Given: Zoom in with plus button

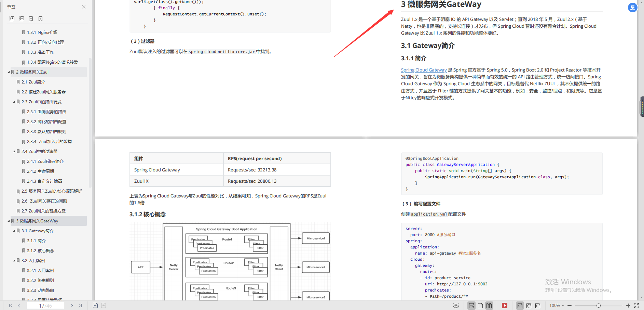Looking at the screenshot, I should [628, 306].
